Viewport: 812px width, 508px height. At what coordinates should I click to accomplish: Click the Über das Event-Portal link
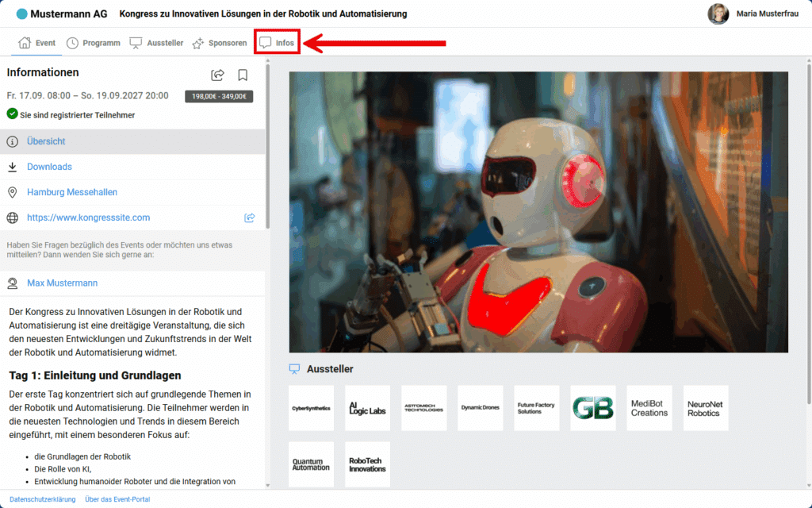pyautogui.click(x=117, y=499)
